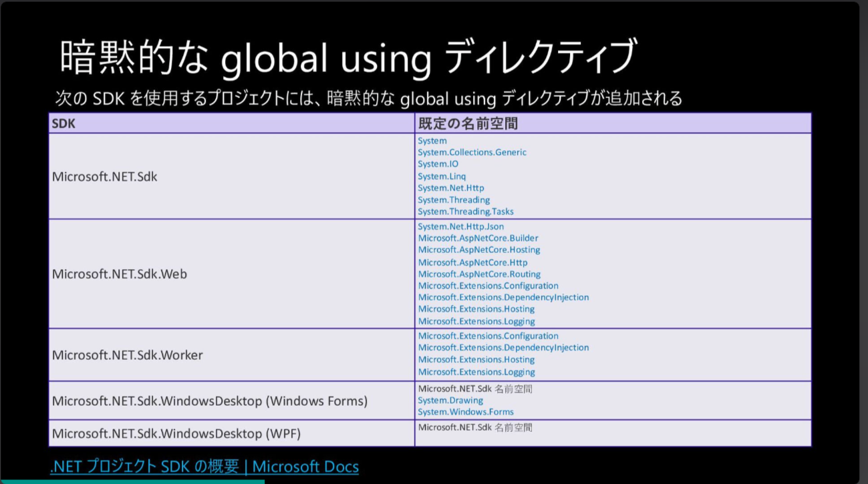Click Microsoft.Extensions.Configuration in the Sdk.Worker row

coord(488,336)
